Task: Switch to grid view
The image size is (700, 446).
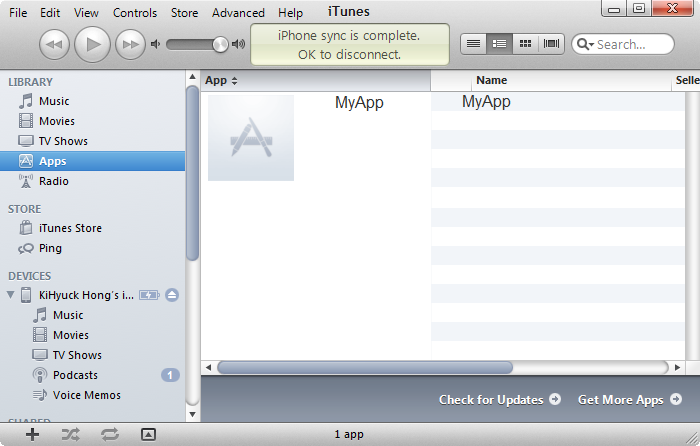Action: click(525, 44)
